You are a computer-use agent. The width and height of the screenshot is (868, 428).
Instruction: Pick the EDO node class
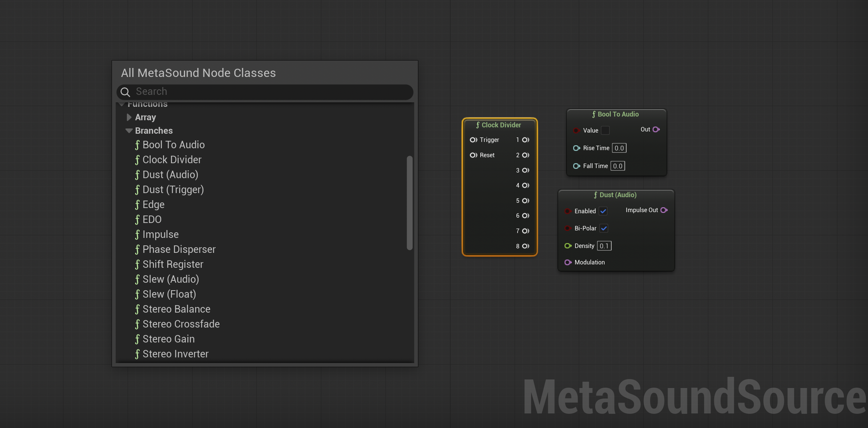coord(152,220)
